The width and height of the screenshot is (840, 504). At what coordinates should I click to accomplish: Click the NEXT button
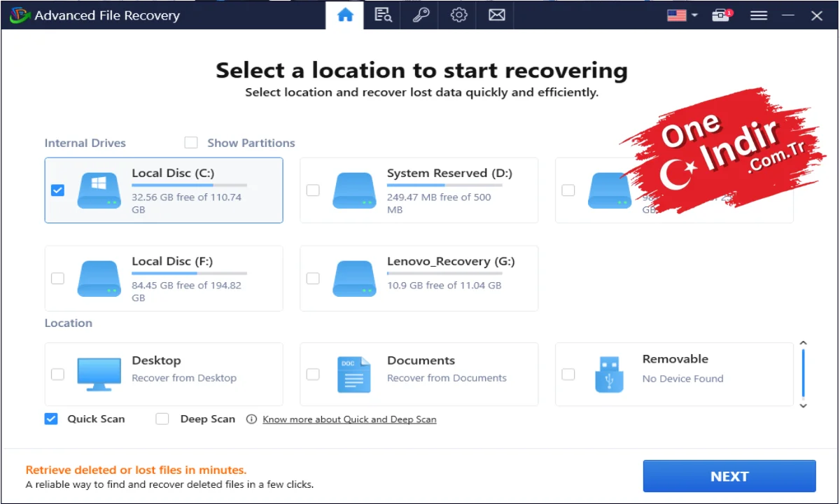tap(729, 476)
